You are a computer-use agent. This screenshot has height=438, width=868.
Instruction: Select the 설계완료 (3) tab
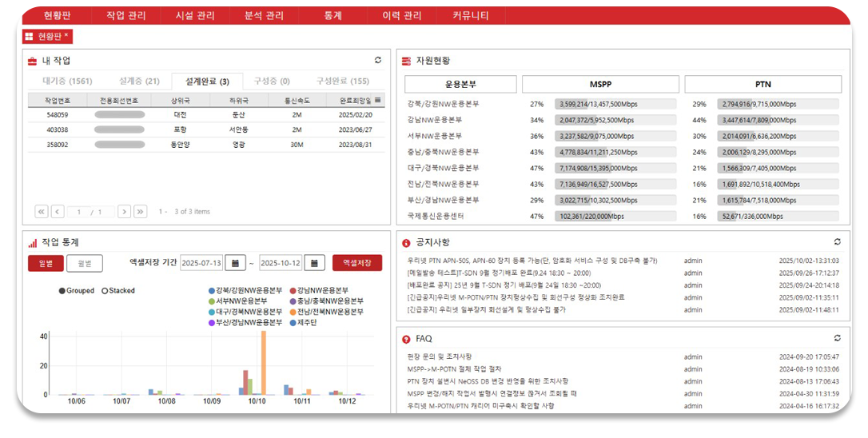pyautogui.click(x=208, y=81)
